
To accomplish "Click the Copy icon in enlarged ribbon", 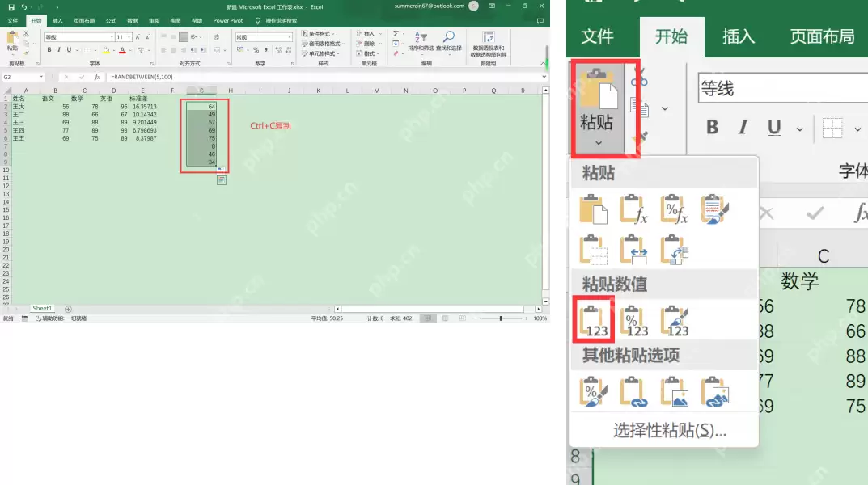I will coord(639,108).
